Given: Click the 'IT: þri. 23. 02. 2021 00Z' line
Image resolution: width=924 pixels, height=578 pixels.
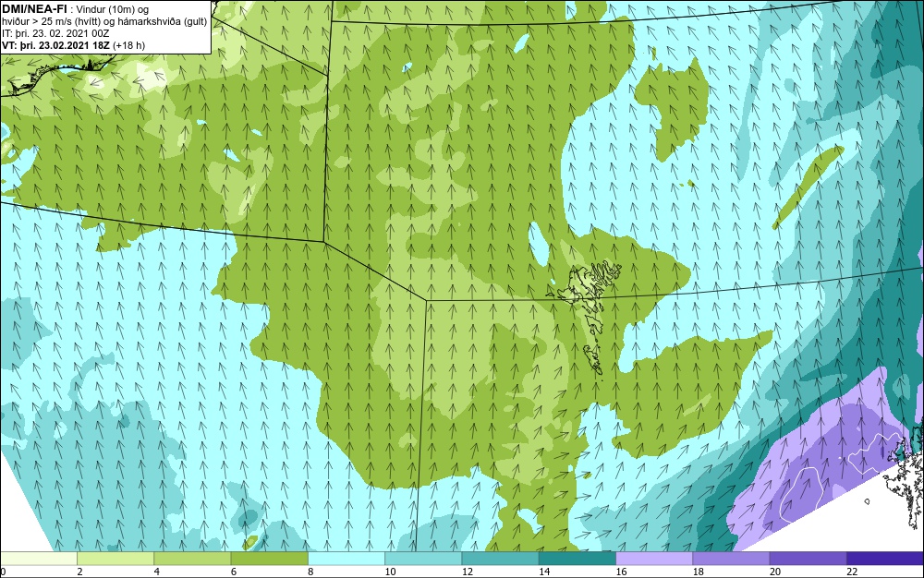Looking at the screenshot, I should point(55,33).
